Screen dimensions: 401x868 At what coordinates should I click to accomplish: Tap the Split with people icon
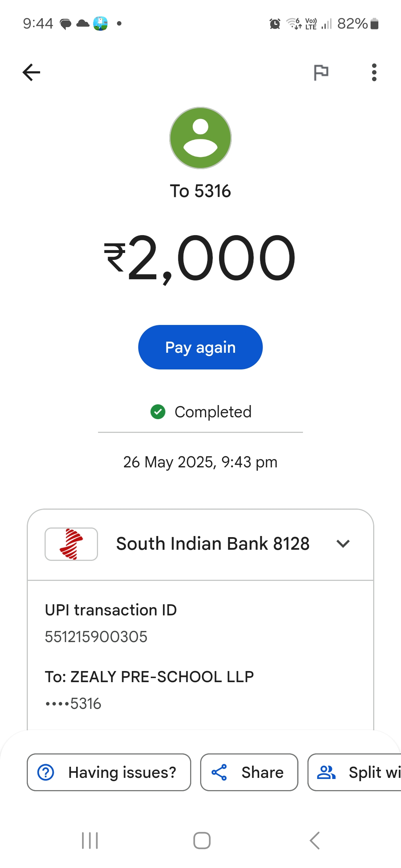pyautogui.click(x=326, y=772)
